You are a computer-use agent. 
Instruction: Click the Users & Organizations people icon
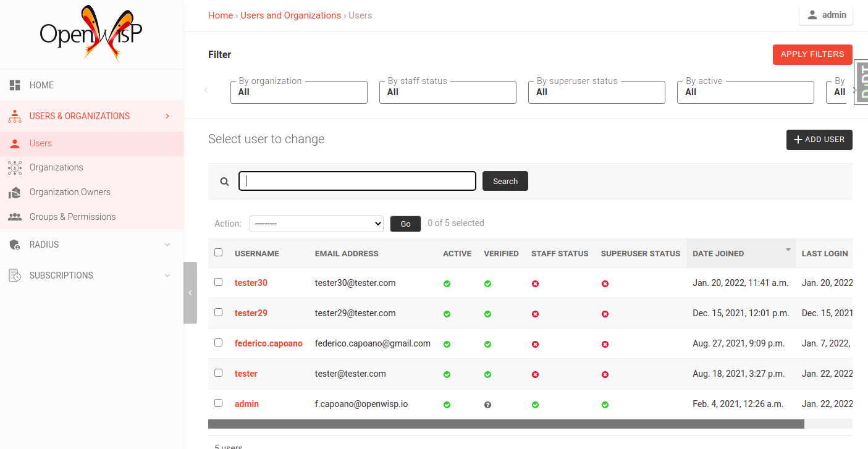[15, 115]
